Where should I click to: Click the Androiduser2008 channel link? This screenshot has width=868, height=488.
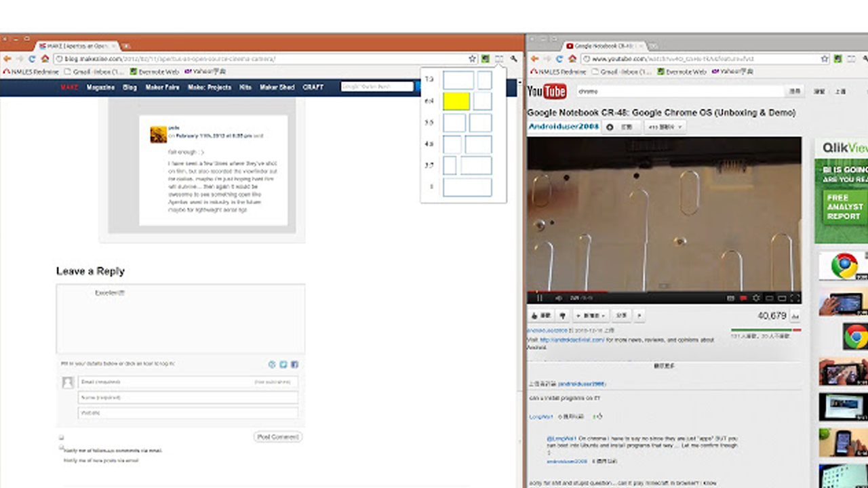pos(563,127)
